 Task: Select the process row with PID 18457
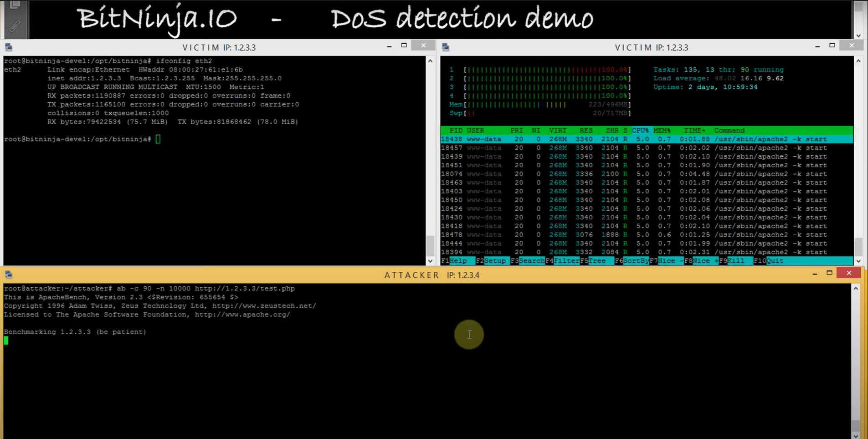(647, 148)
